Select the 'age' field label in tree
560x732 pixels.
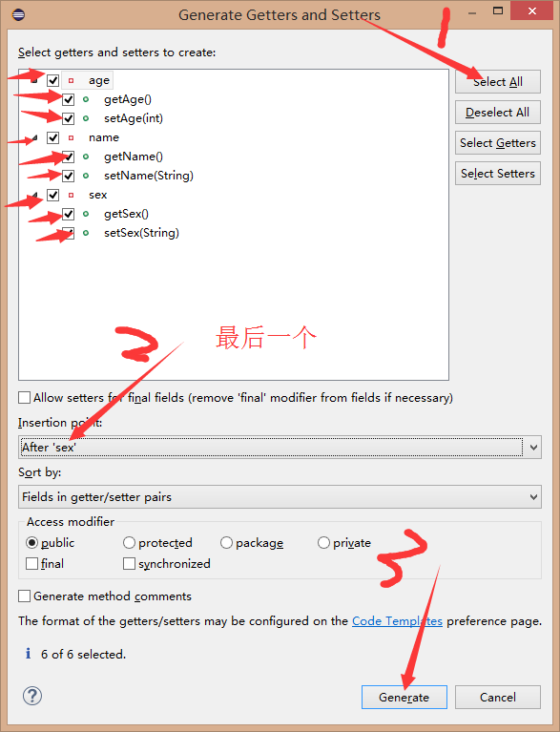point(99,81)
